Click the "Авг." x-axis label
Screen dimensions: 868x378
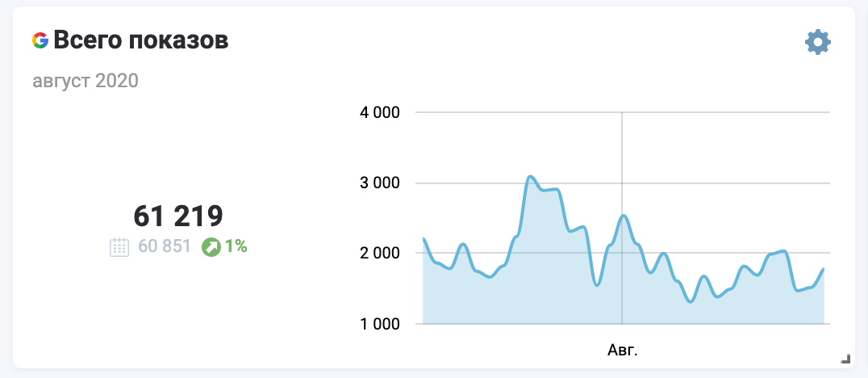click(622, 351)
